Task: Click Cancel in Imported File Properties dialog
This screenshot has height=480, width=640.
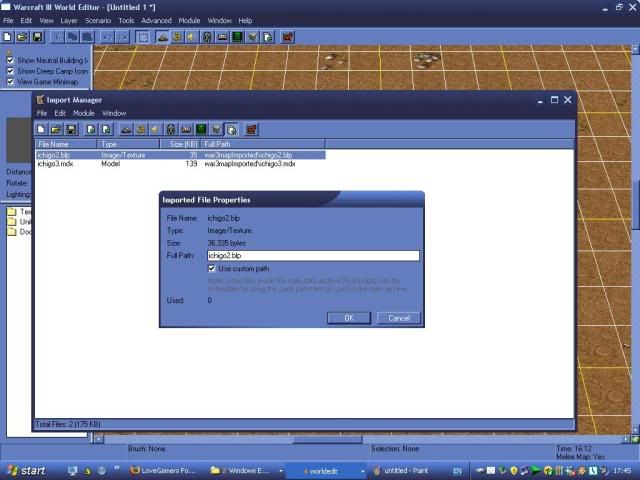Action: coord(399,318)
